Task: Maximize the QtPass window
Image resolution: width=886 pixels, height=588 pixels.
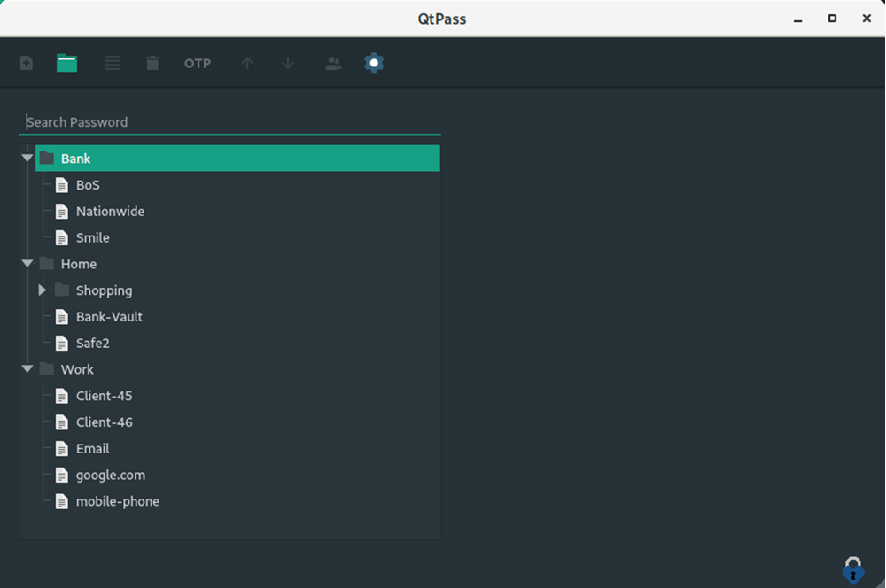Action: (832, 19)
